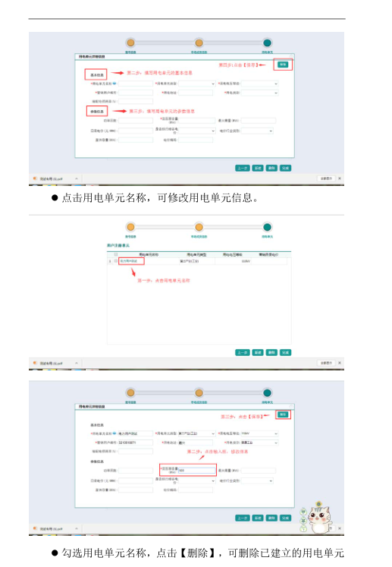Tick the checkbox on the first table row
The height and width of the screenshot is (567, 392).
point(115,260)
